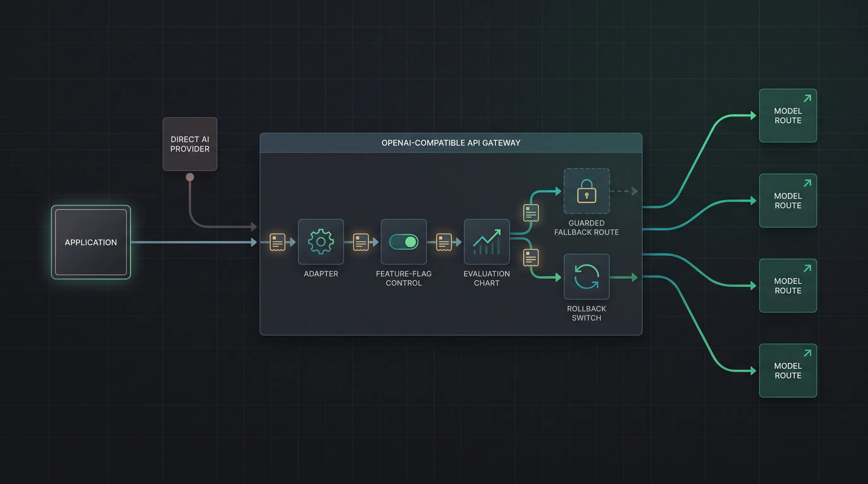Click the arrow icon in bottommost Model Route
The image size is (868, 484).
[807, 353]
